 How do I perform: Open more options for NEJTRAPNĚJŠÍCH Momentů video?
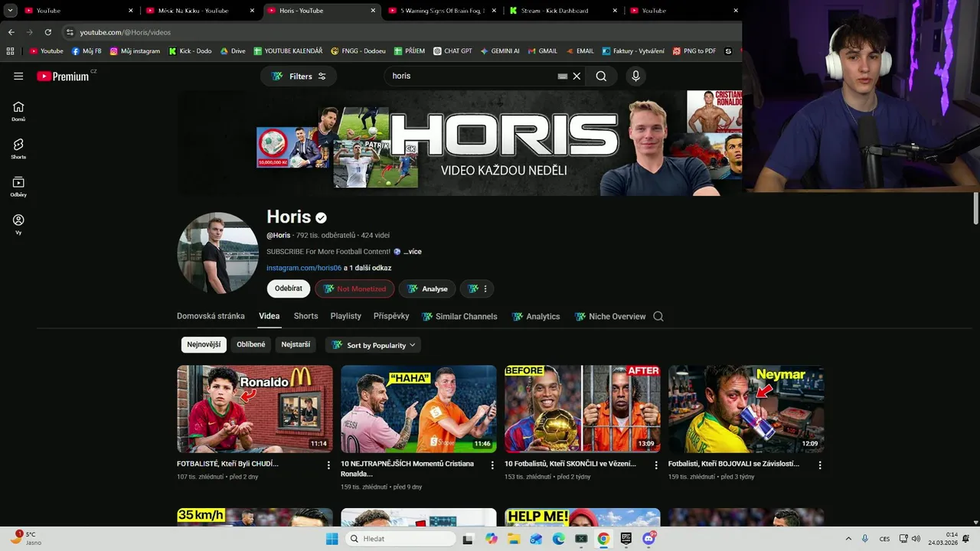point(492,465)
